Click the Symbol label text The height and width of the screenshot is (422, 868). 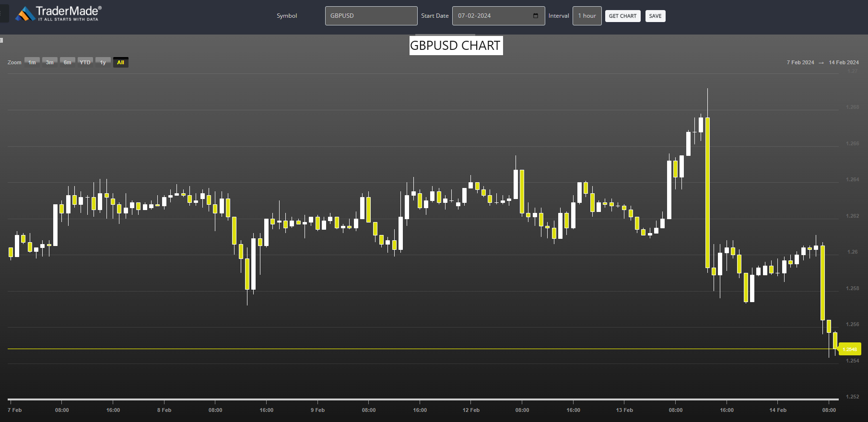[287, 16]
